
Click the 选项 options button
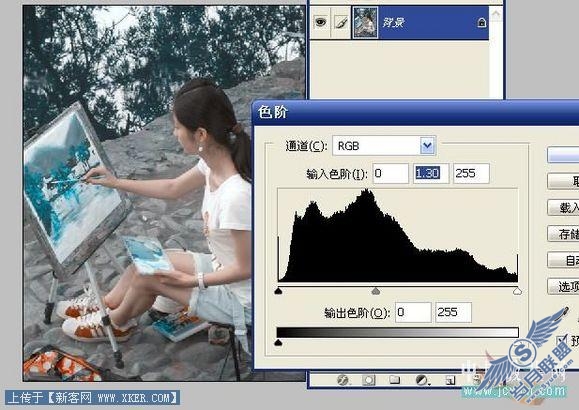[563, 286]
